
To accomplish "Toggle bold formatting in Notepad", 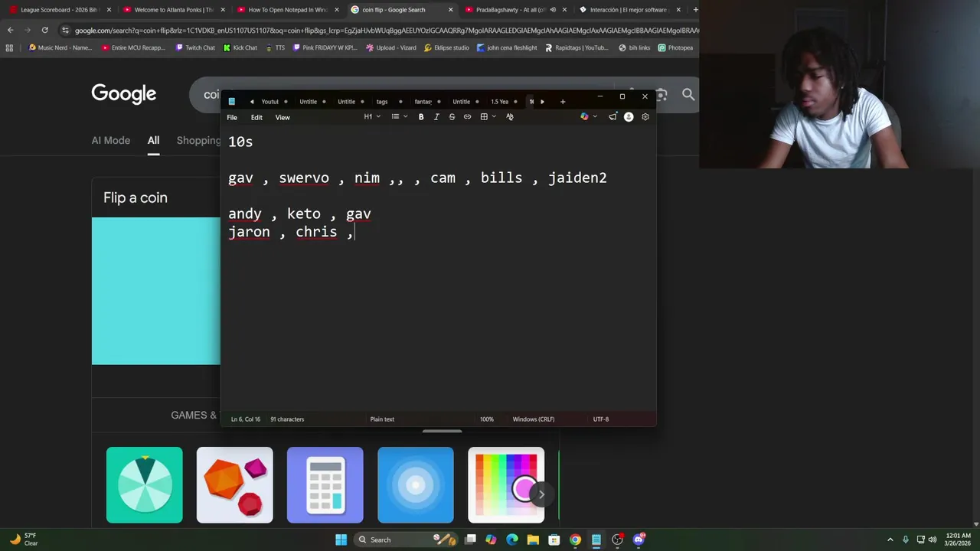I will 421,117.
